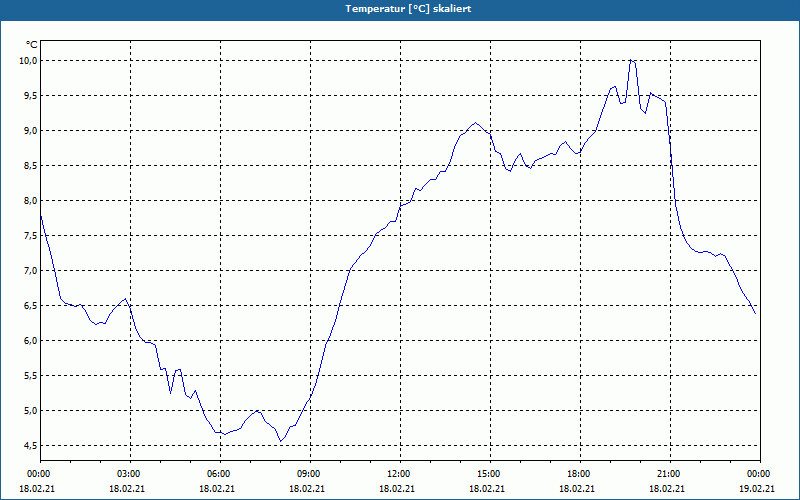This screenshot has width=800, height=500.
Task: Click the 15:00 time label
Action: pos(490,474)
